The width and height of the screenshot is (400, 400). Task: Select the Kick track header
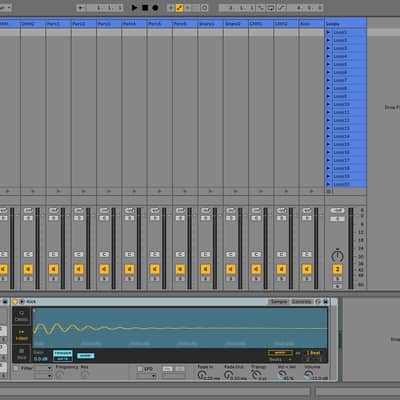tap(311, 24)
